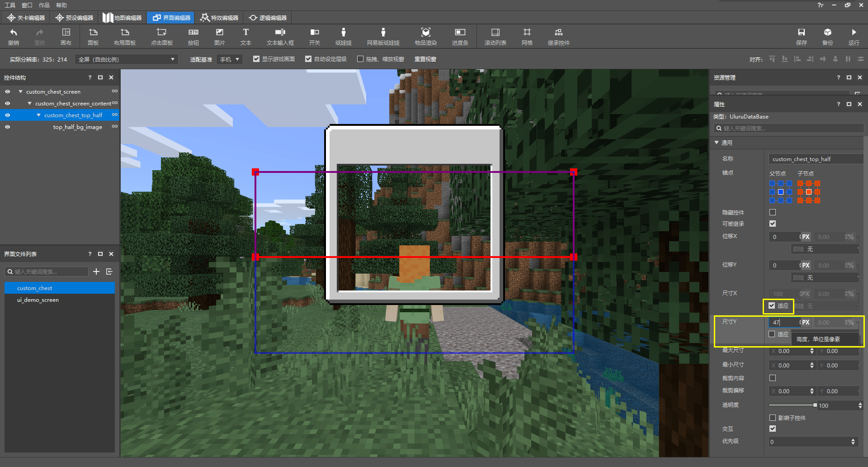Click the Undo (撤销) toolbar icon

[x=14, y=37]
